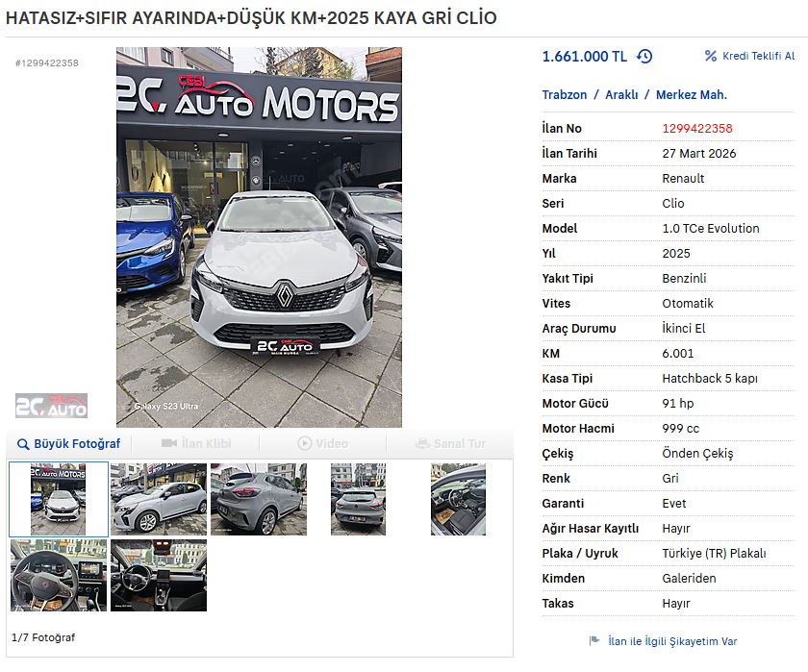Click the Takas value Hayır
The width and height of the screenshot is (808, 672).
[x=675, y=604]
